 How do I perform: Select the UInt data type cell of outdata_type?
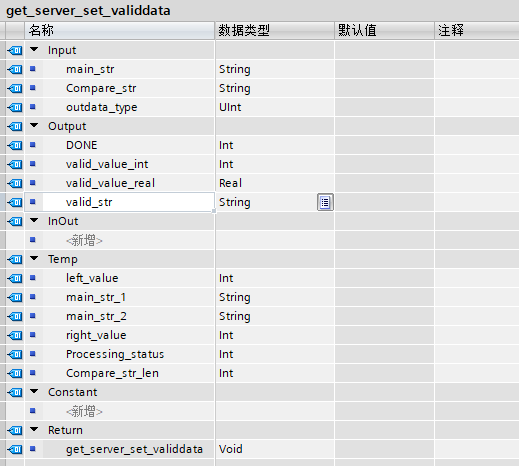275,107
